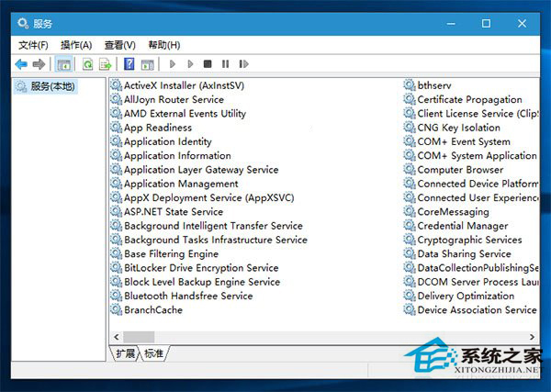Select Block Level Backup Engine Service
Image resolution: width=551 pixels, height=392 pixels.
pyautogui.click(x=196, y=282)
